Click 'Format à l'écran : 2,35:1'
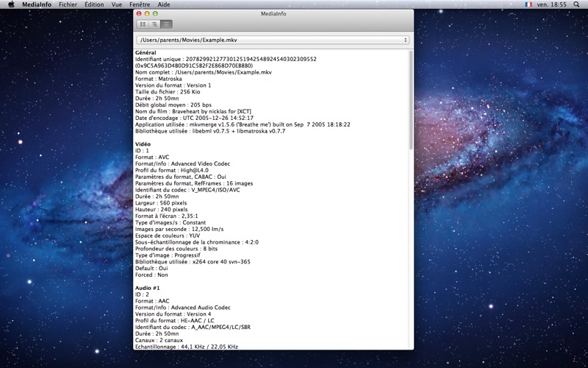Viewport: 588px width, 368px height. tap(167, 216)
